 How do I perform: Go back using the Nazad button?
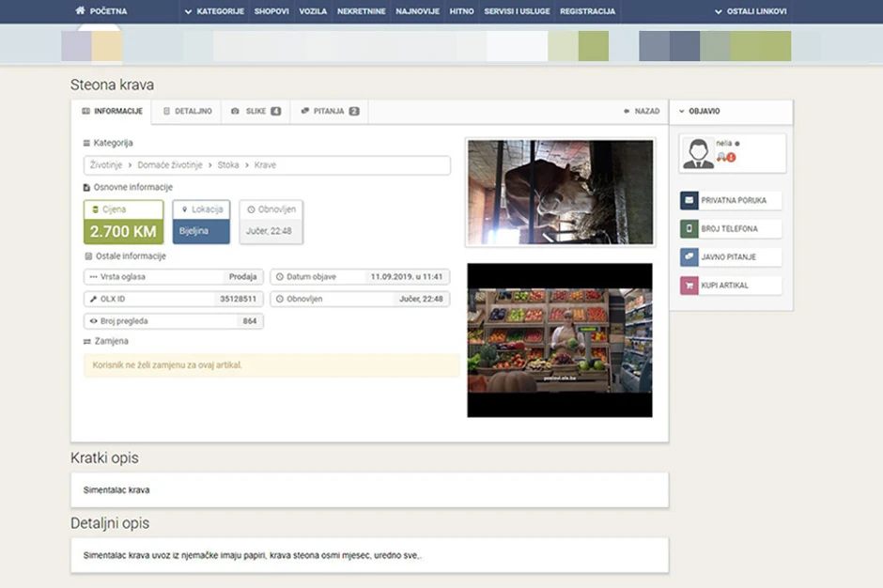(642, 111)
